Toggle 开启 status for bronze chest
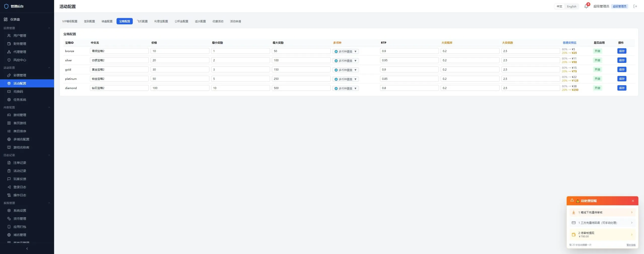Image resolution: width=644 pixels, height=254 pixels. click(x=597, y=51)
